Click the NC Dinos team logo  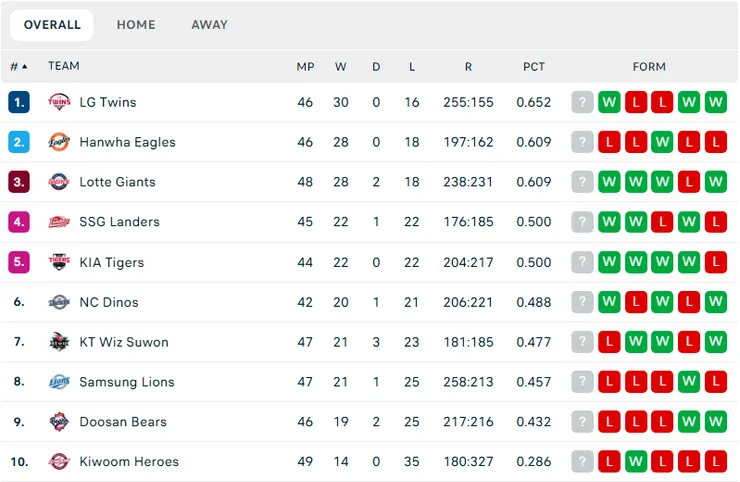59,302
